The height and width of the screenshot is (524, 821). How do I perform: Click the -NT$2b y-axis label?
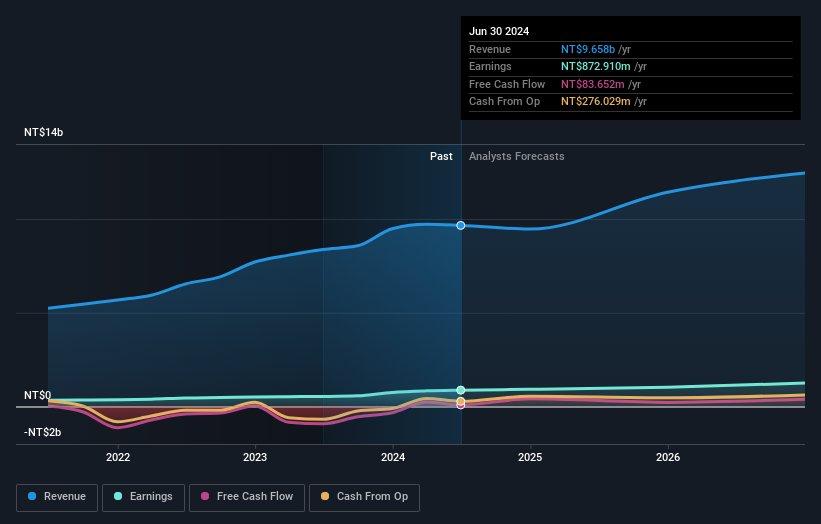tap(42, 432)
